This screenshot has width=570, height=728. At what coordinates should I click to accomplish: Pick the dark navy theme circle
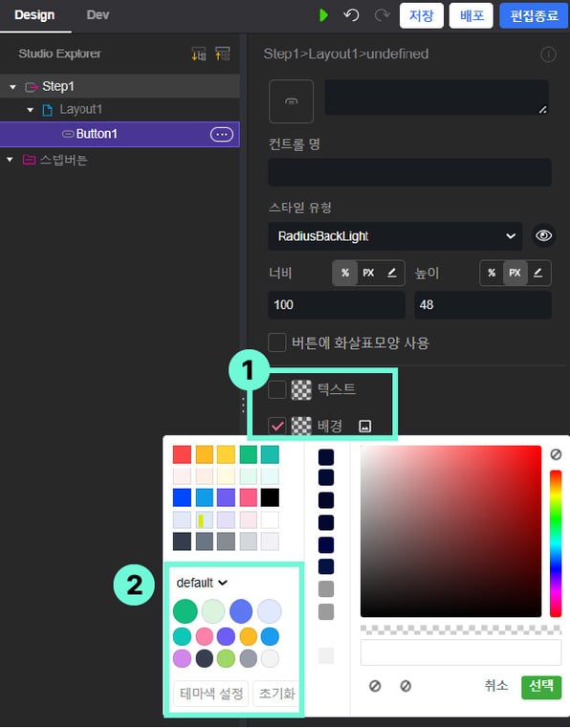point(205,658)
